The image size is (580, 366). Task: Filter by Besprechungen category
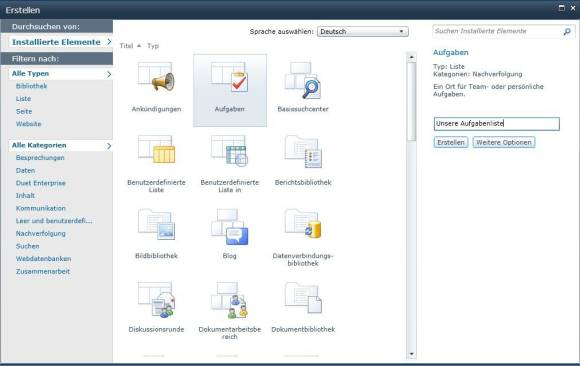tap(40, 158)
